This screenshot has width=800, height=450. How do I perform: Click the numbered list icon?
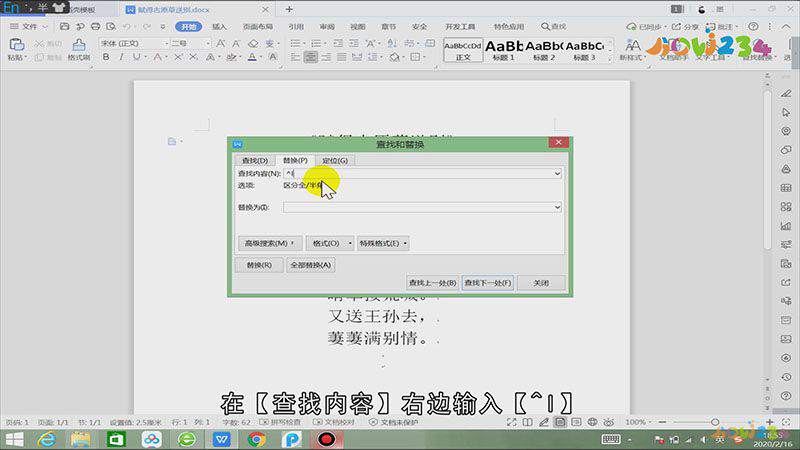316,43
